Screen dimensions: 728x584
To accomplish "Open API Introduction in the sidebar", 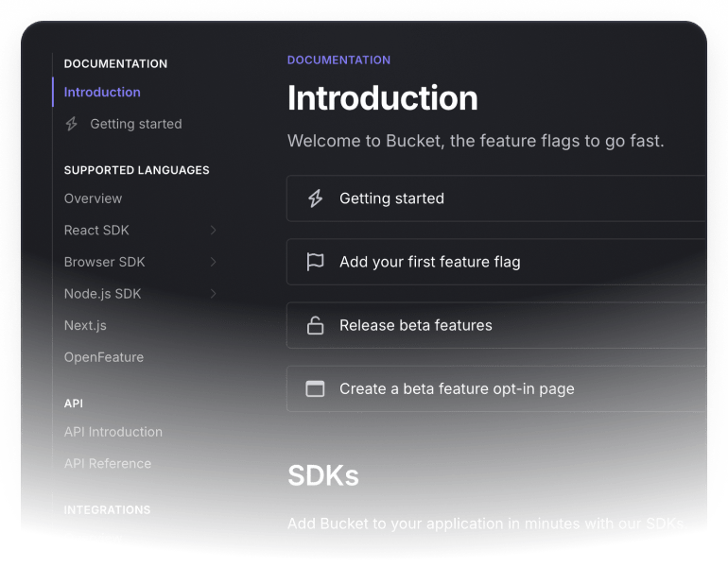I will pyautogui.click(x=113, y=432).
